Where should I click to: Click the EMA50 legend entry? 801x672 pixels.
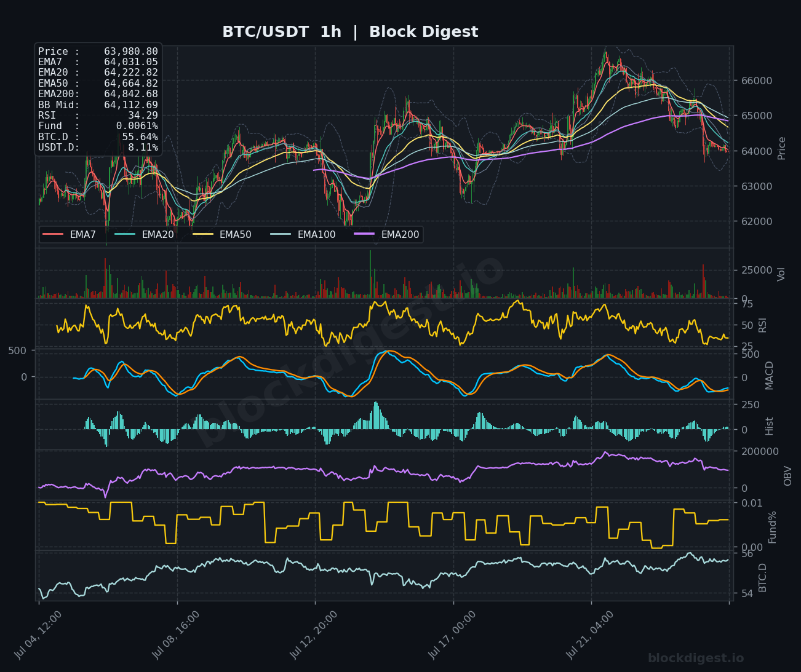(222, 234)
